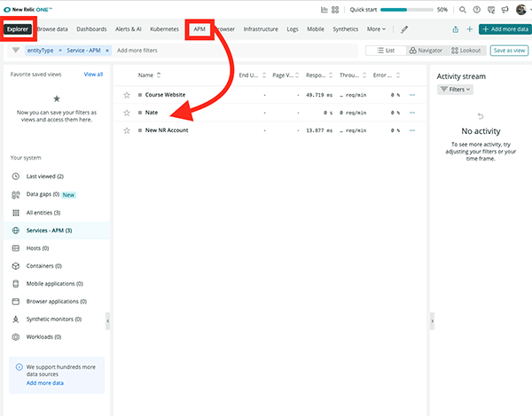
Task: Open the Dashboards tab
Action: pyautogui.click(x=91, y=29)
